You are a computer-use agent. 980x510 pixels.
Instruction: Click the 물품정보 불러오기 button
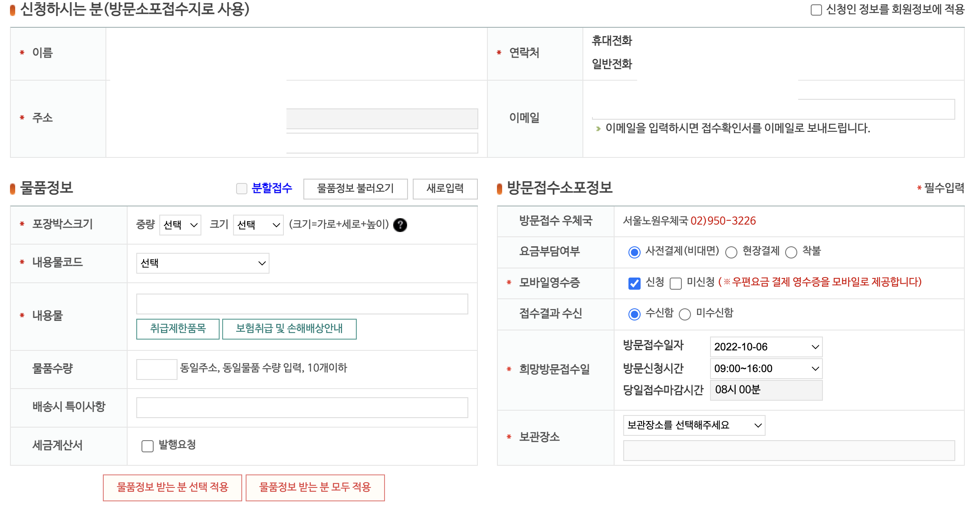tap(355, 189)
